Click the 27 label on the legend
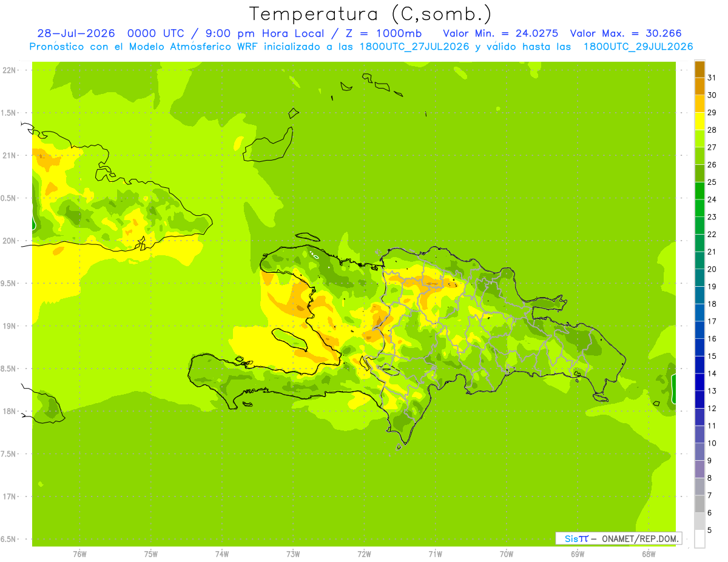The height and width of the screenshot is (562, 728). point(712,147)
